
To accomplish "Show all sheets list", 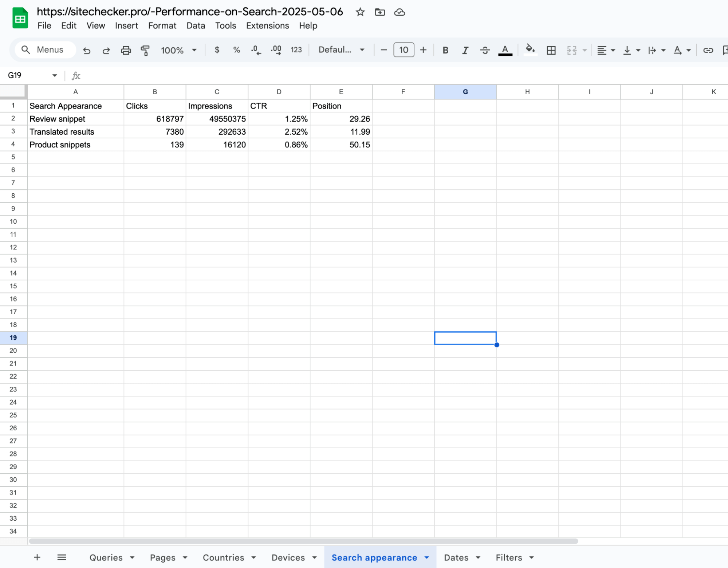I will [x=62, y=557].
